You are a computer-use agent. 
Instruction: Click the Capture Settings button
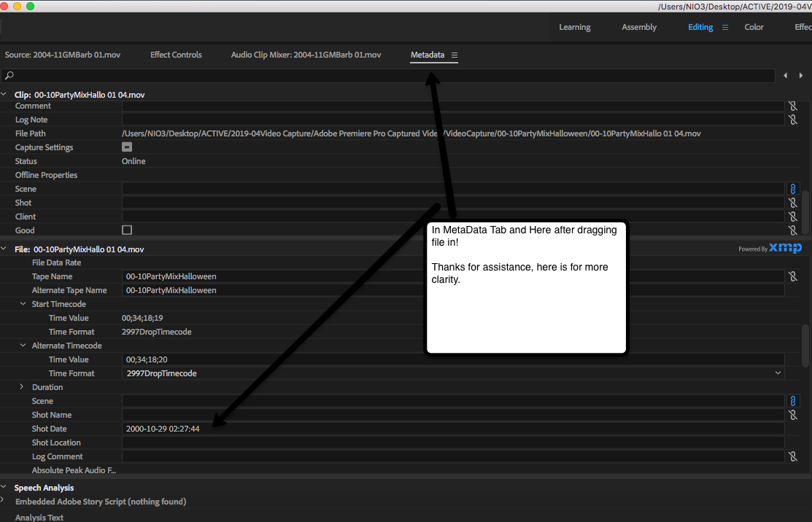pos(126,147)
